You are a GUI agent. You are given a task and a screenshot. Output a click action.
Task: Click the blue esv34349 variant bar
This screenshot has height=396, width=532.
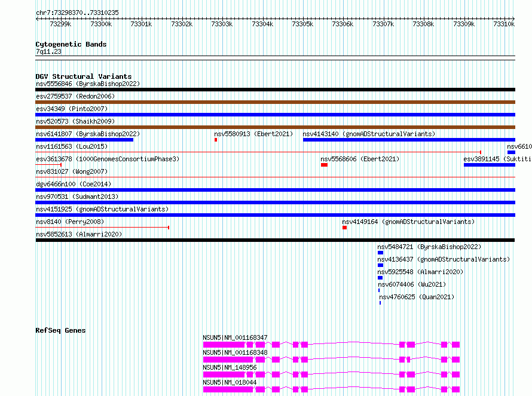click(275, 115)
